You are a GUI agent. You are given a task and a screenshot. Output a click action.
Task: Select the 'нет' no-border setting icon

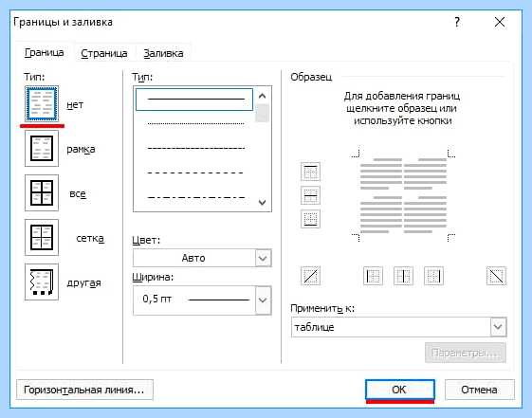click(x=42, y=103)
